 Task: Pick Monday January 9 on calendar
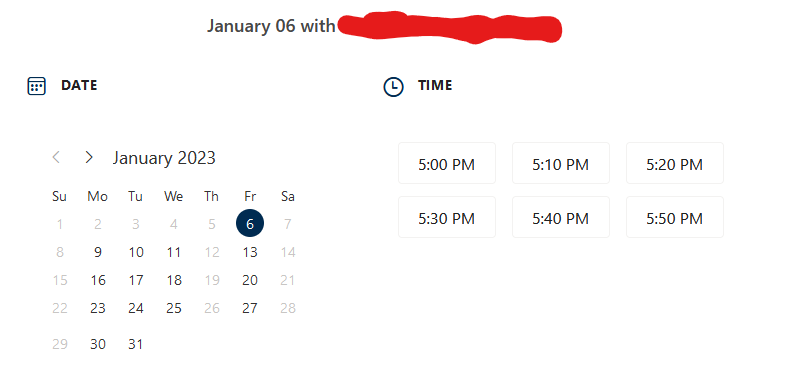click(x=98, y=252)
